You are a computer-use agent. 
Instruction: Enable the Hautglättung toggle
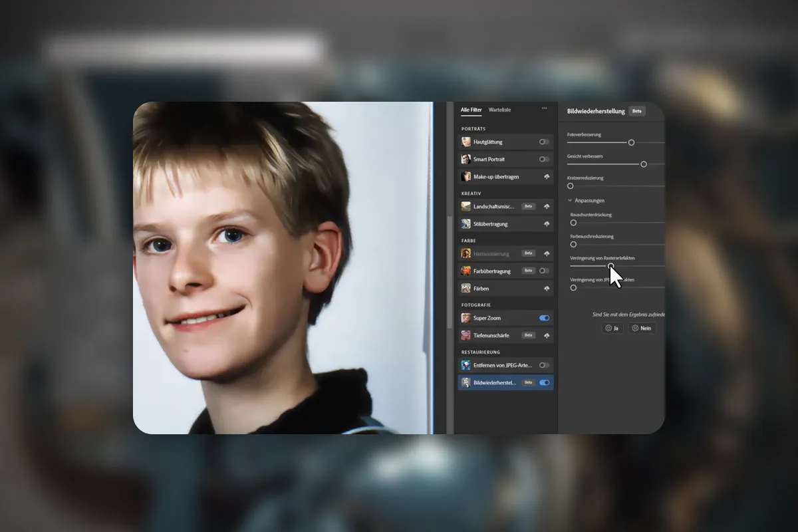[x=545, y=142]
